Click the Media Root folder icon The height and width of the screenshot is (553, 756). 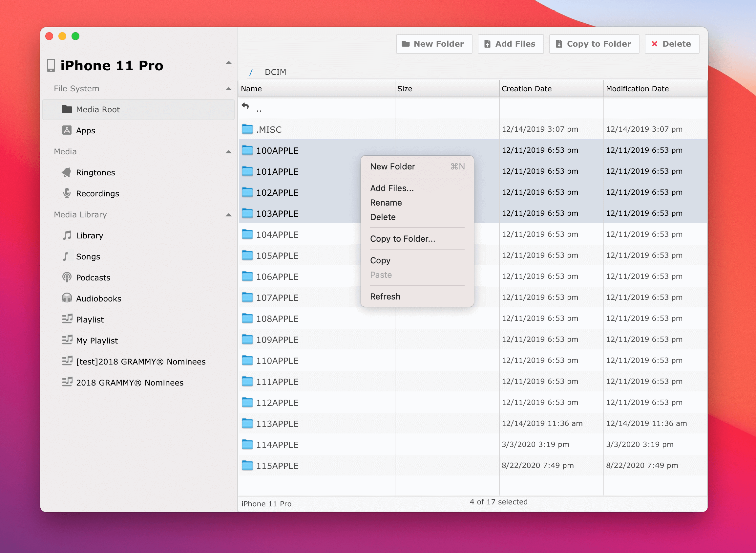(x=67, y=109)
